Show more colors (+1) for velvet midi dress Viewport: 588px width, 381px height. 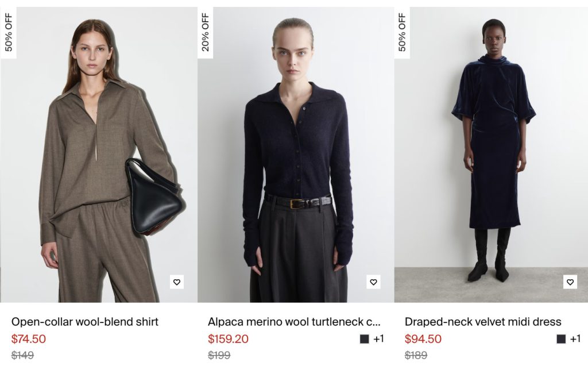(x=575, y=339)
